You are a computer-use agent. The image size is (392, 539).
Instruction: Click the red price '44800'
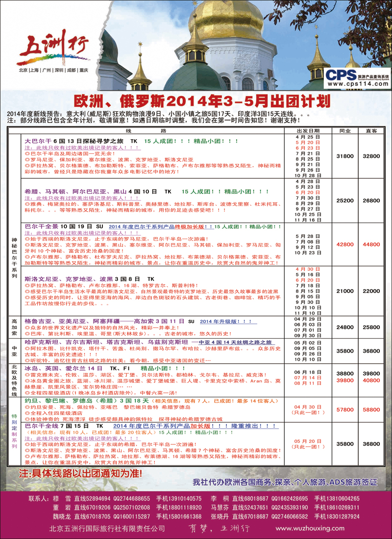pos(371,245)
